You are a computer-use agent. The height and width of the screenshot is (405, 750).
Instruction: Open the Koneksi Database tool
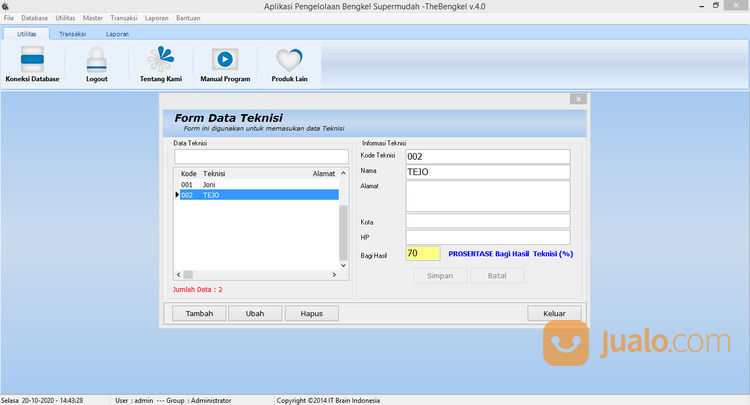32,61
